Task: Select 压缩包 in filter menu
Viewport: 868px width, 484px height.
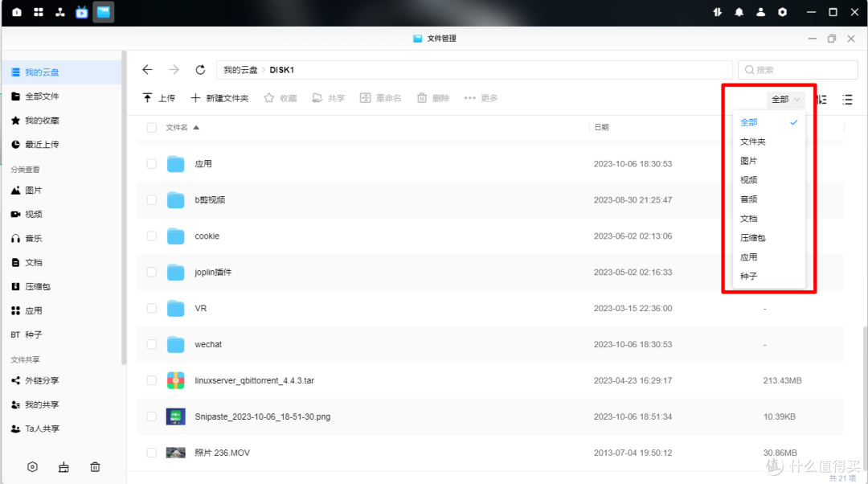Action: [768, 238]
